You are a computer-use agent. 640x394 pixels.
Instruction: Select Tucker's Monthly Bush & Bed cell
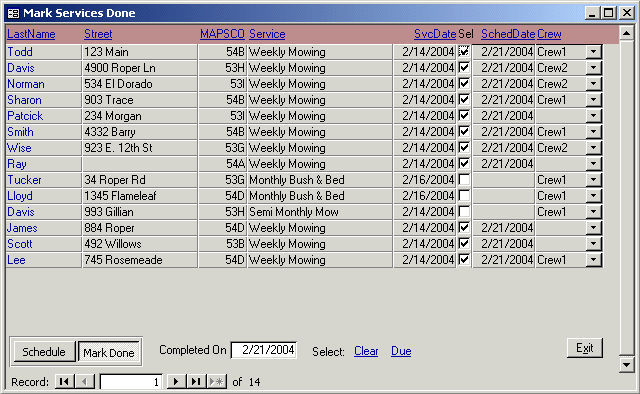coord(320,180)
